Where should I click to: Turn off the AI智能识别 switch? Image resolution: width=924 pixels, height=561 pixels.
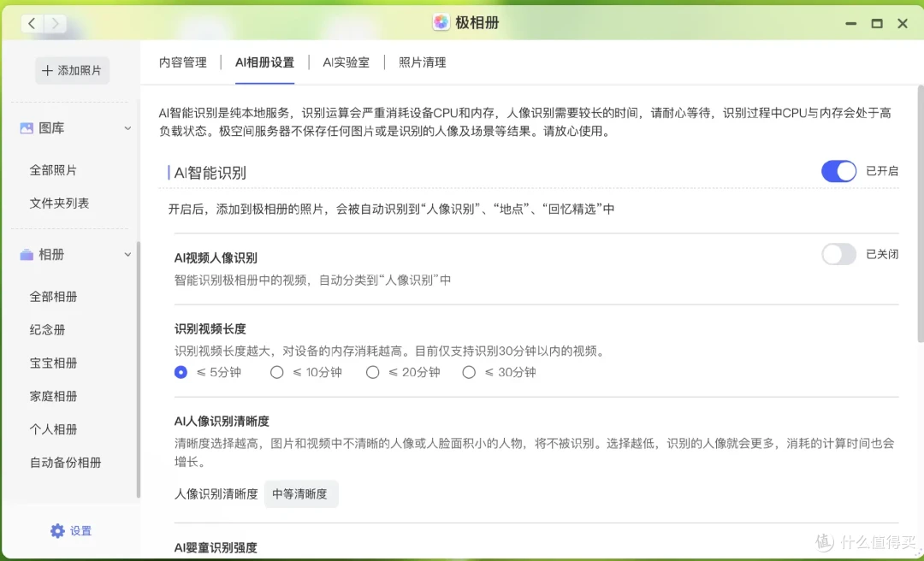pyautogui.click(x=838, y=172)
